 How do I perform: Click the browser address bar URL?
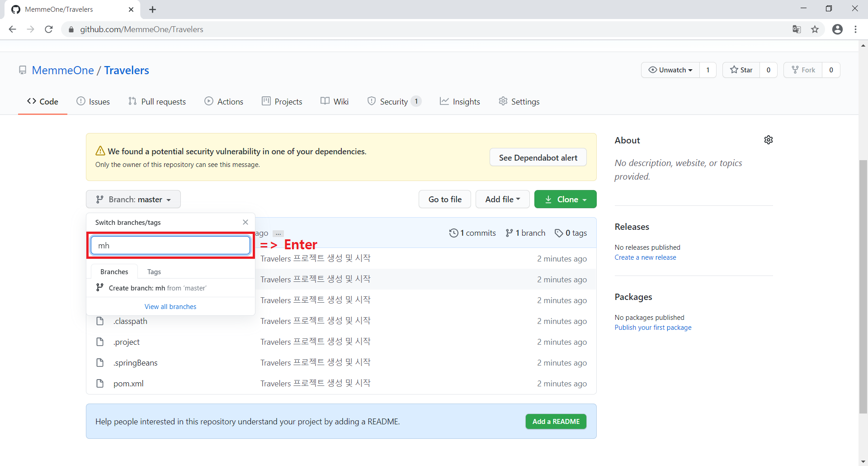pyautogui.click(x=142, y=29)
